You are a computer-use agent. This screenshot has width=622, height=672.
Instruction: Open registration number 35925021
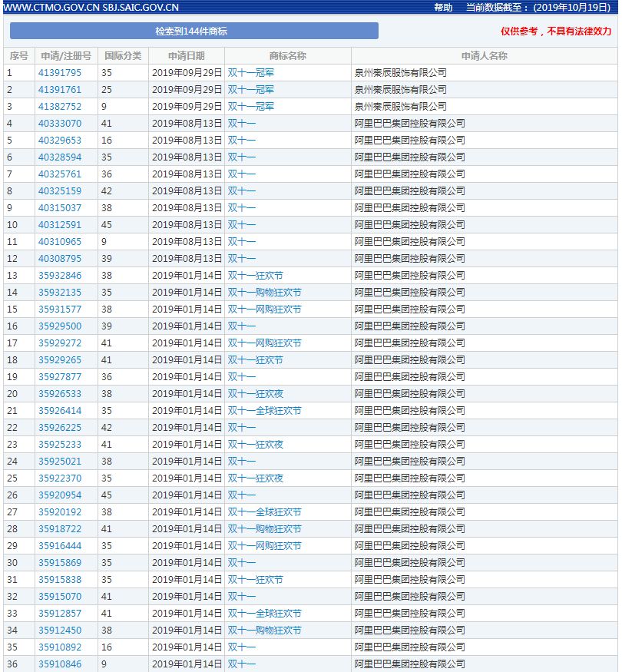click(60, 461)
